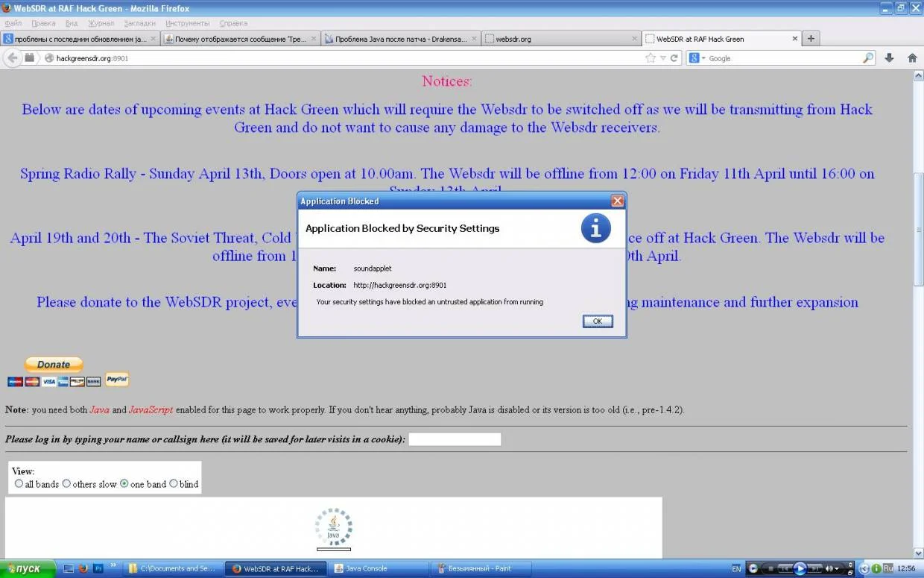The height and width of the screenshot is (578, 924).
Task: Open the downloads arrow icon
Action: pyautogui.click(x=889, y=57)
